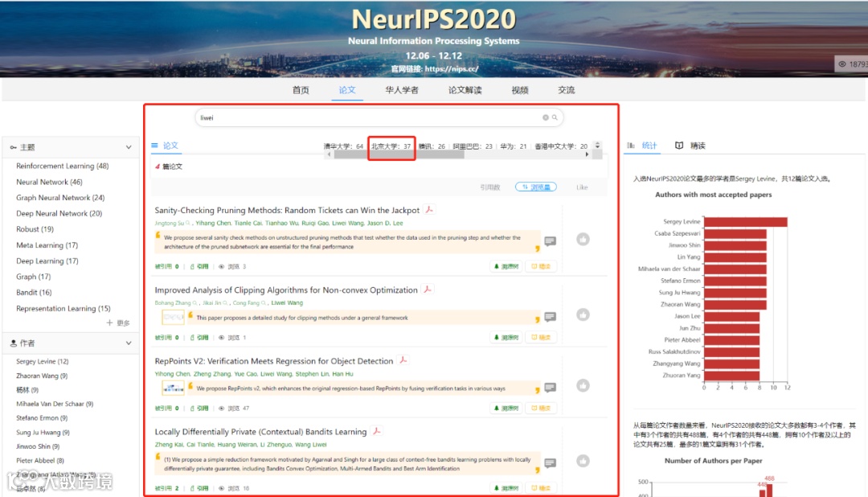Like the Improved Analysis of Clipping Algorithms paper

[x=583, y=314]
